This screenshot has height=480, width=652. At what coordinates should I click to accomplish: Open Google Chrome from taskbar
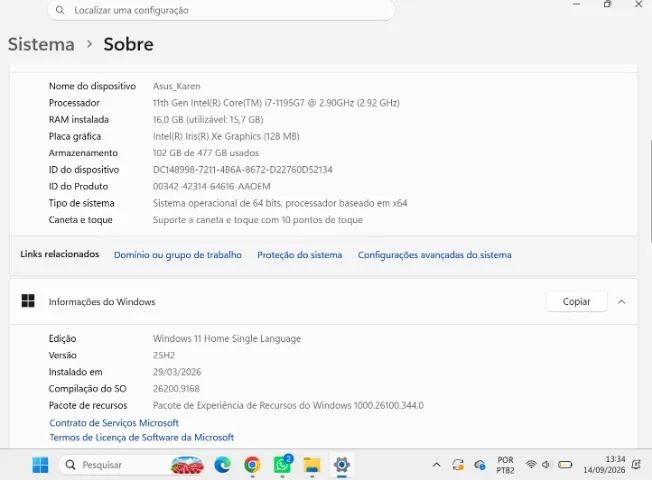pos(252,465)
